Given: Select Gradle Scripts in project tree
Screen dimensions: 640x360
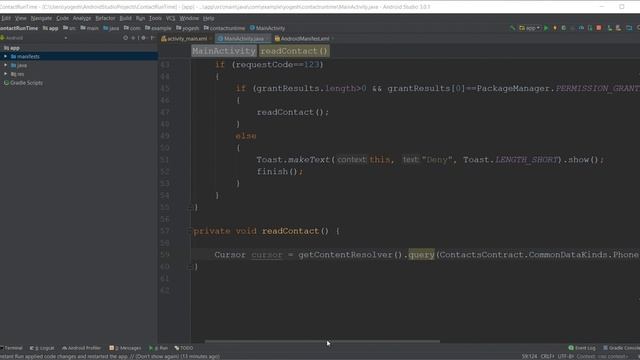Looking at the screenshot, I should tap(23, 83).
